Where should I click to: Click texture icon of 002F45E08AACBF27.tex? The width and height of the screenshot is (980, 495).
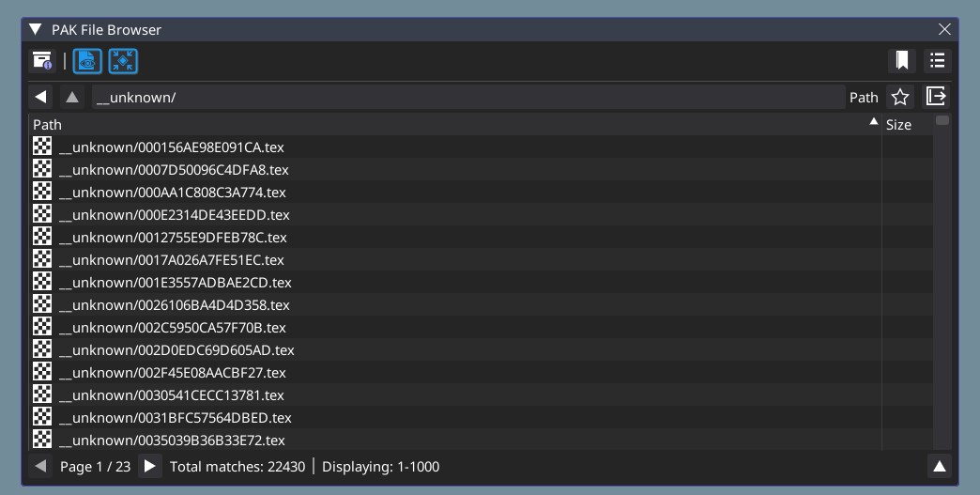42,371
